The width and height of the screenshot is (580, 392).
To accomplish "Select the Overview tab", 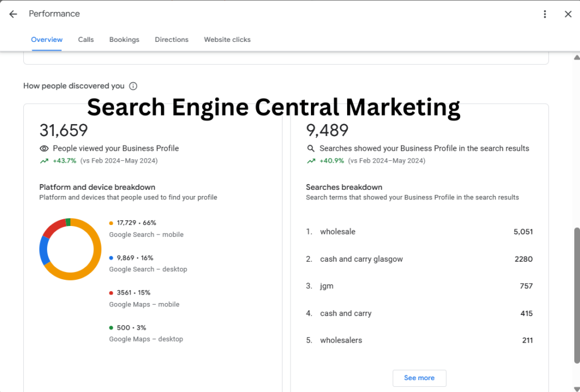I will pyautogui.click(x=46, y=40).
